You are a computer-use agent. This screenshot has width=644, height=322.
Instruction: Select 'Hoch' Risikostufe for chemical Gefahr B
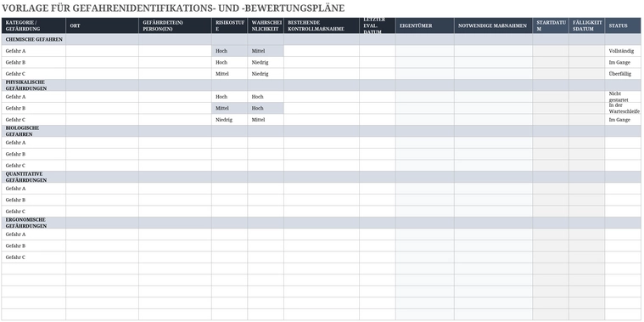[230, 63]
